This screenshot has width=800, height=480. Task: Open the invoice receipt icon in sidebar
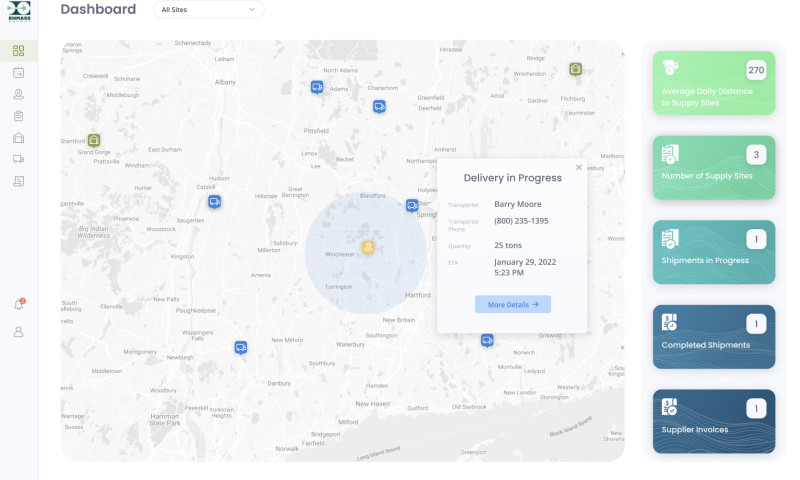click(18, 181)
